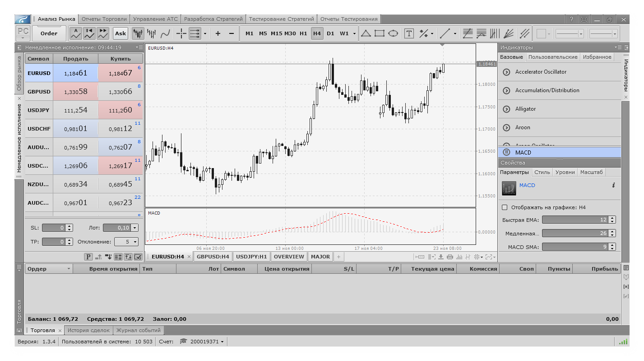Pick the text label tool

[x=409, y=33]
